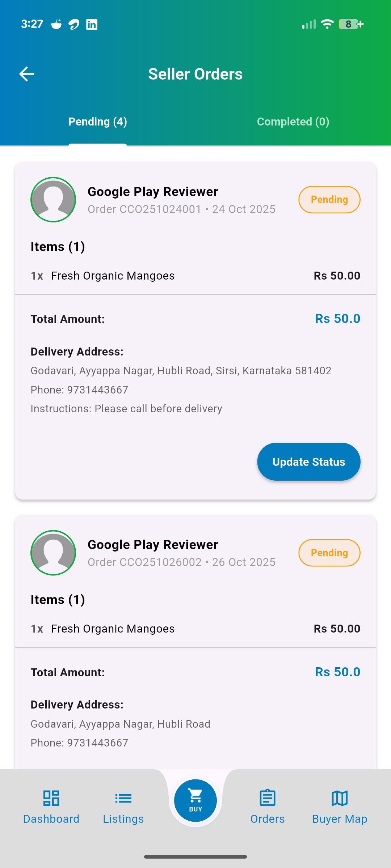Tap the phone number 9731443667 on first order
391x868 pixels.
[x=79, y=390]
